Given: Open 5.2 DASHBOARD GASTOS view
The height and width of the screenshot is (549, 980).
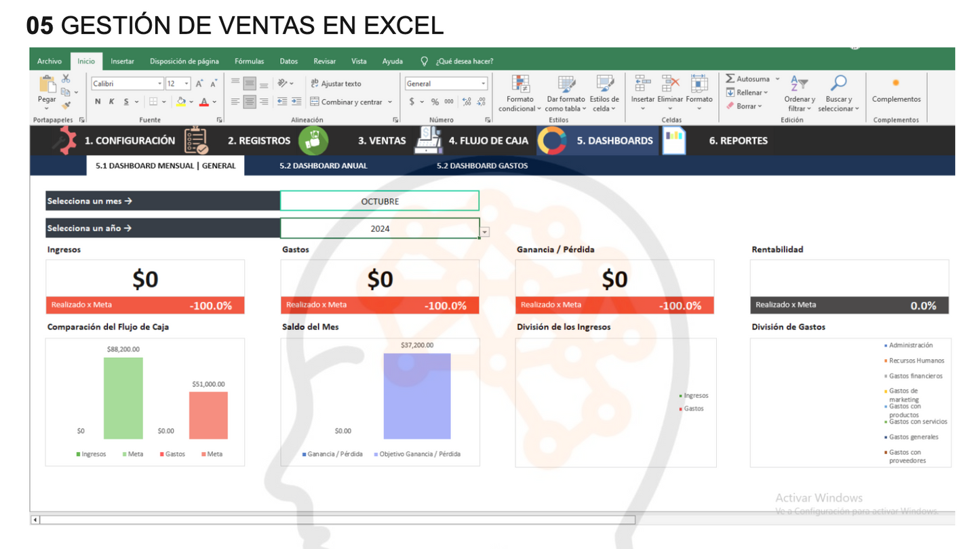Looking at the screenshot, I should pyautogui.click(x=482, y=165).
